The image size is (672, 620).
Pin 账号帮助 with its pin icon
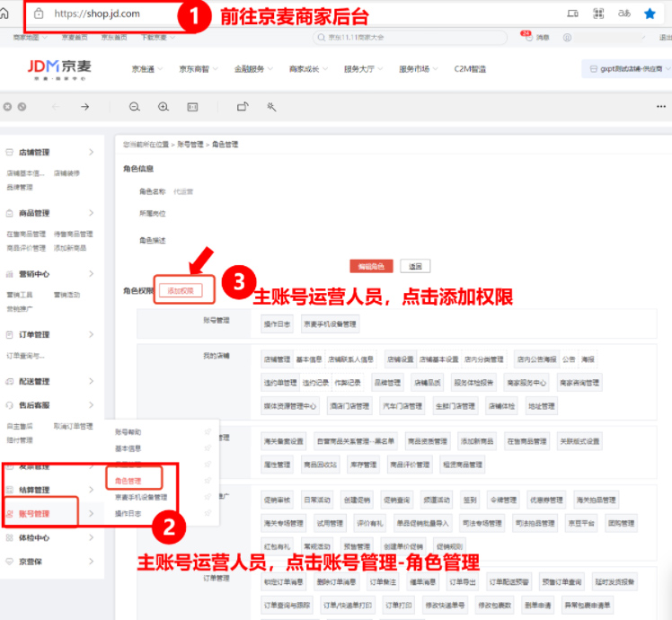(208, 432)
